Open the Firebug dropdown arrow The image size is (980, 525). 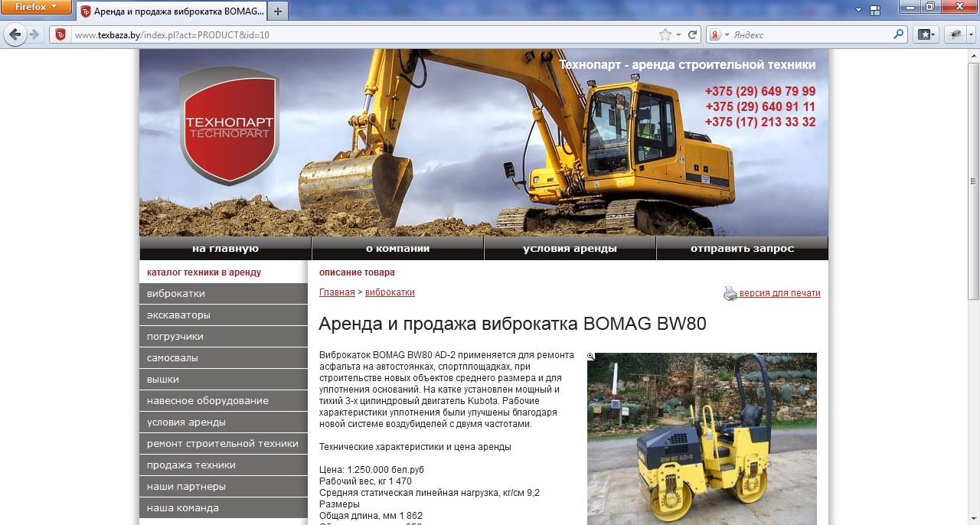click(972, 34)
